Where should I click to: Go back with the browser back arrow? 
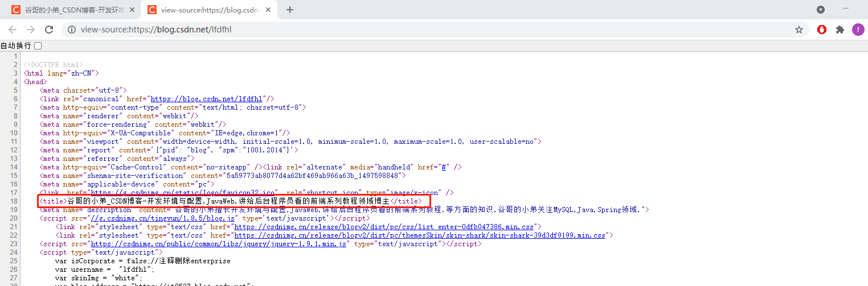13,30
